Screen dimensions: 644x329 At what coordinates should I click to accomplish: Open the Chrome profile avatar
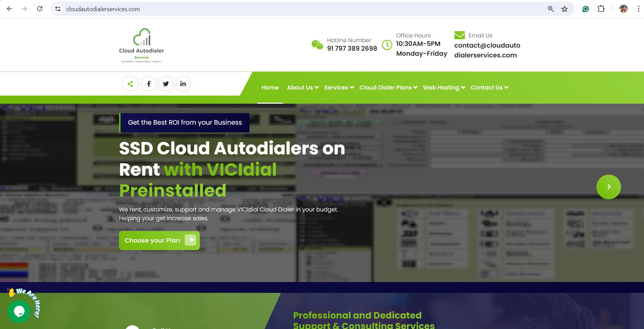[x=623, y=9]
